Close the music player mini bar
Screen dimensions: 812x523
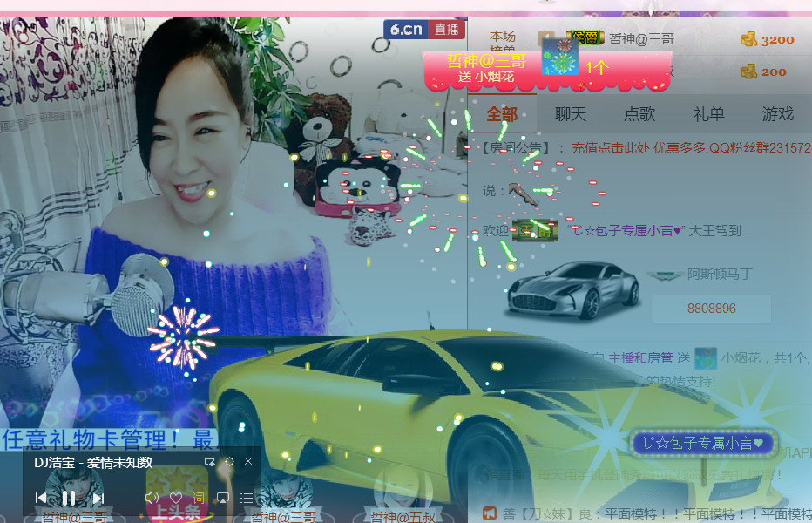(x=248, y=461)
